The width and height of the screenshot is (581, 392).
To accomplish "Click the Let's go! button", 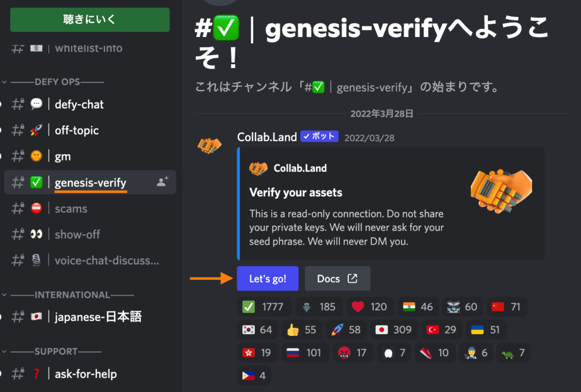I will coord(268,279).
